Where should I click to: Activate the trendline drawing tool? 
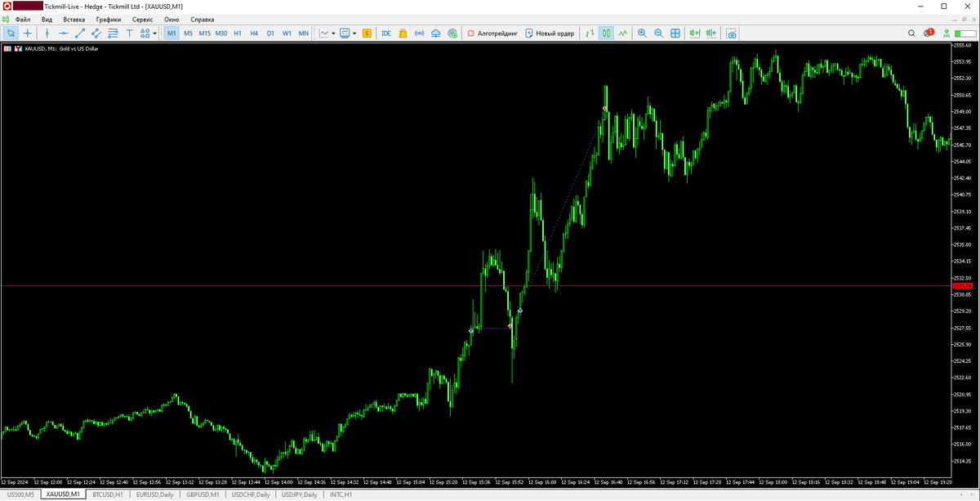point(80,33)
